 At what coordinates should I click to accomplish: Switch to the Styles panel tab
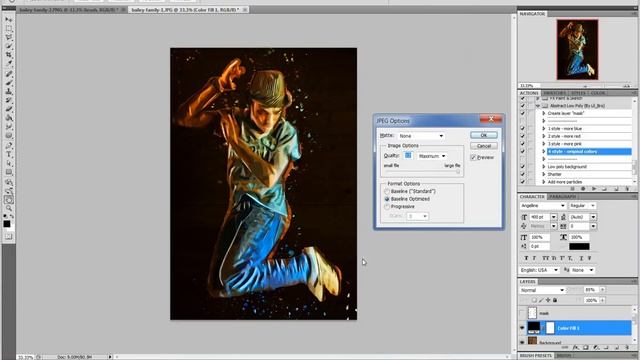(x=578, y=93)
